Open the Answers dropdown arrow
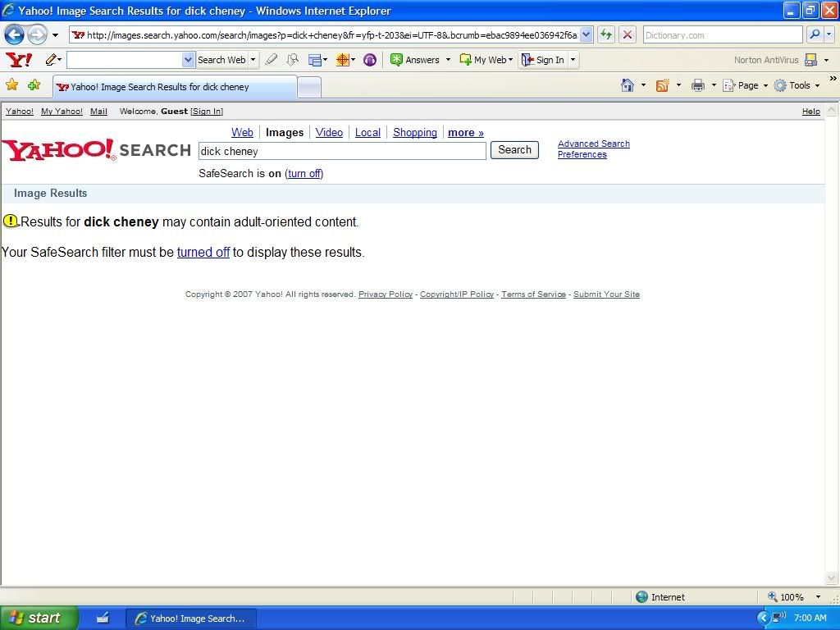 [448, 59]
